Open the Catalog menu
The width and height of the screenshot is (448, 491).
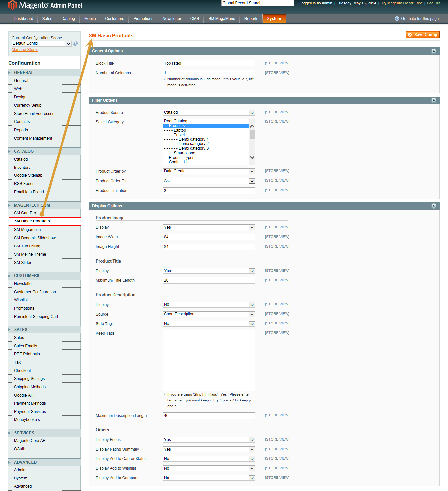[68, 19]
